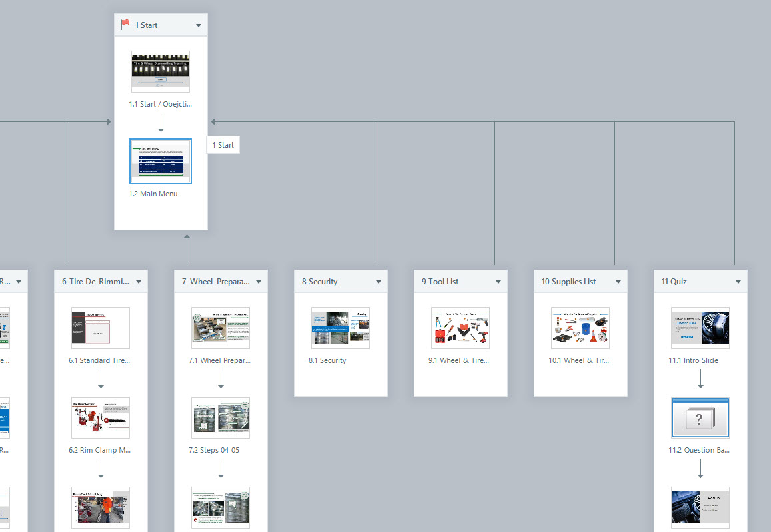
Task: Click the 11 Quiz scene title
Action: coord(674,282)
